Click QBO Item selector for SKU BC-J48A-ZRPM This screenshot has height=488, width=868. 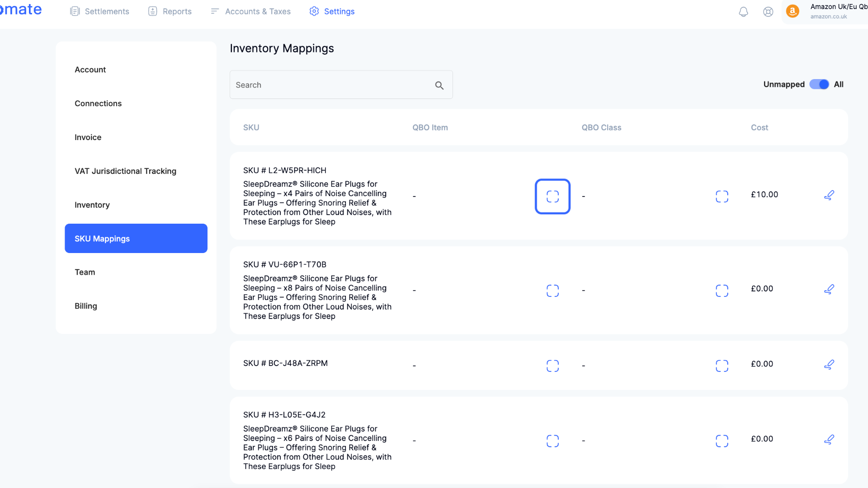click(552, 366)
